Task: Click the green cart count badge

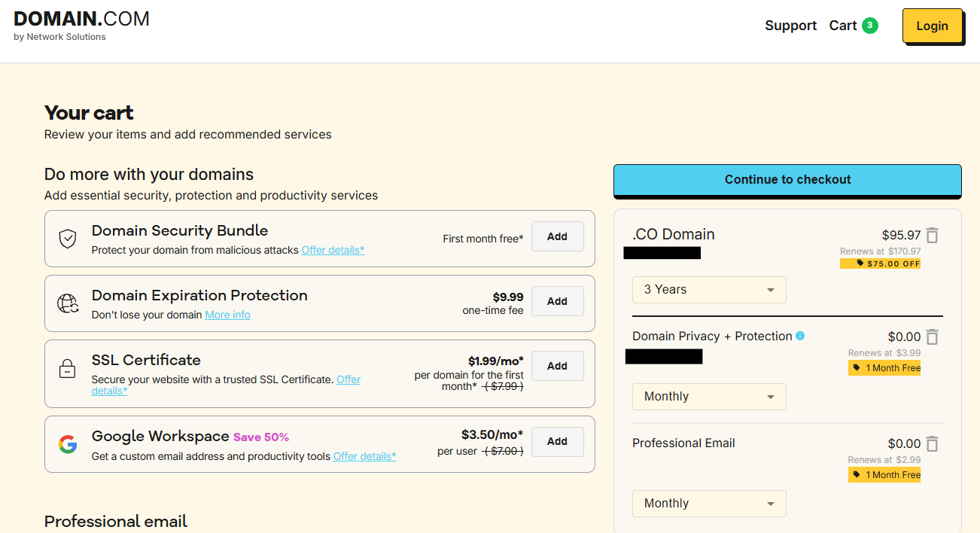Action: click(x=870, y=26)
